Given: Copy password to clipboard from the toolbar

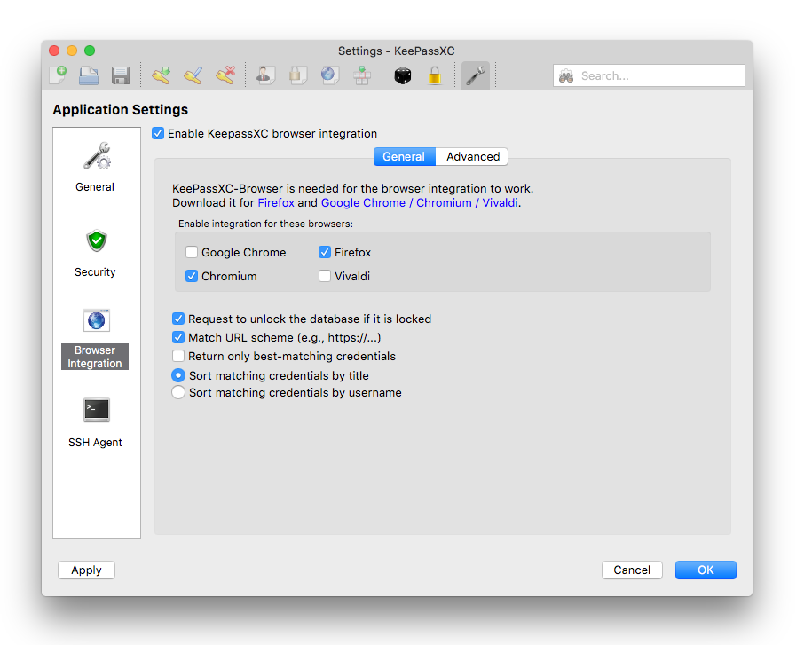Looking at the screenshot, I should [x=298, y=75].
